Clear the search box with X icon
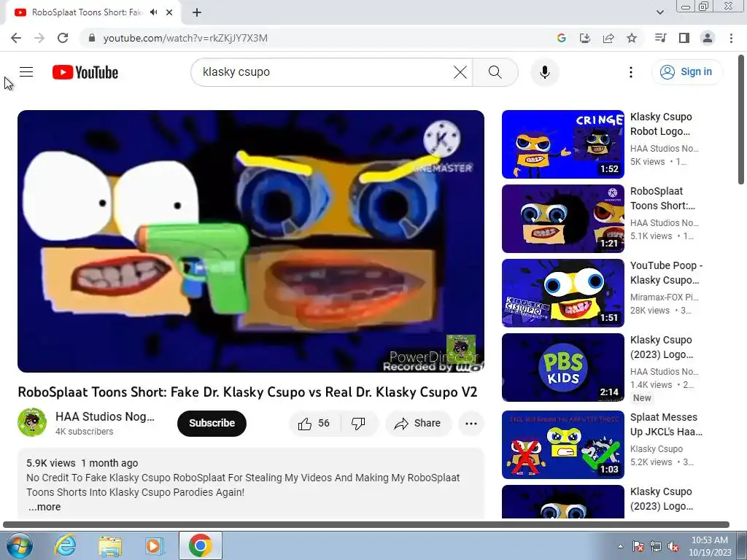 pyautogui.click(x=460, y=72)
